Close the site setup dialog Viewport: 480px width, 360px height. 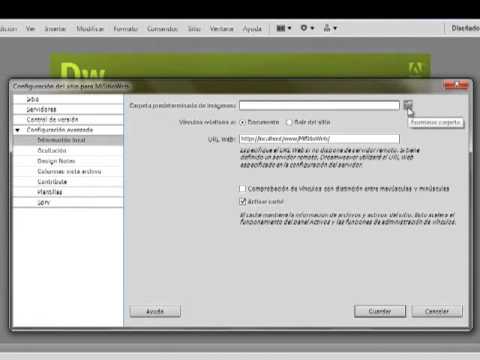click(456, 85)
